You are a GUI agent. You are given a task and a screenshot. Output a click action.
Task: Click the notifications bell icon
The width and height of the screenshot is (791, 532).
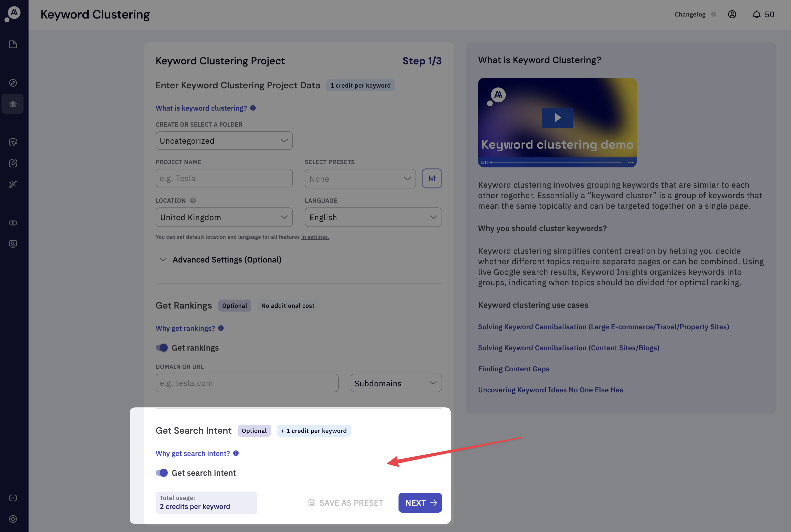[x=756, y=15]
